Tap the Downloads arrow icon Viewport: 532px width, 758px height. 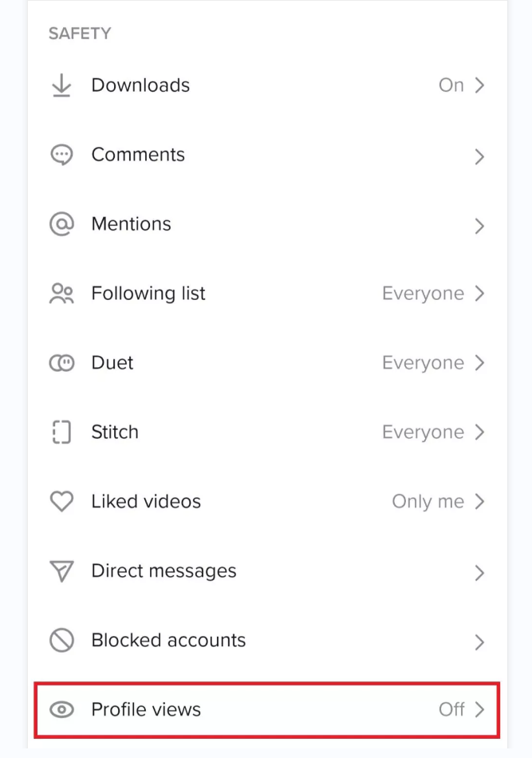click(x=61, y=85)
